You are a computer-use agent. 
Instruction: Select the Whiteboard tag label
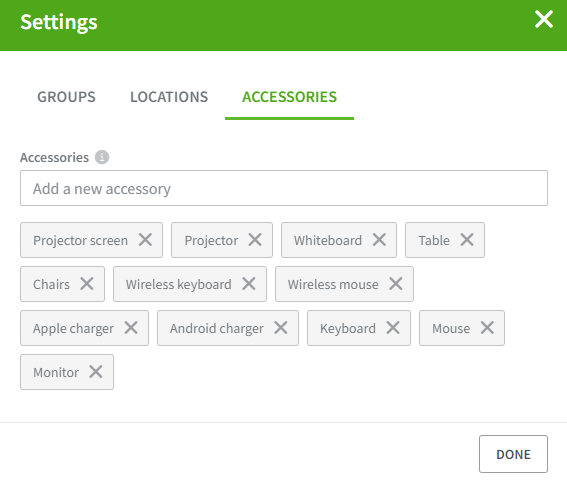coord(328,240)
